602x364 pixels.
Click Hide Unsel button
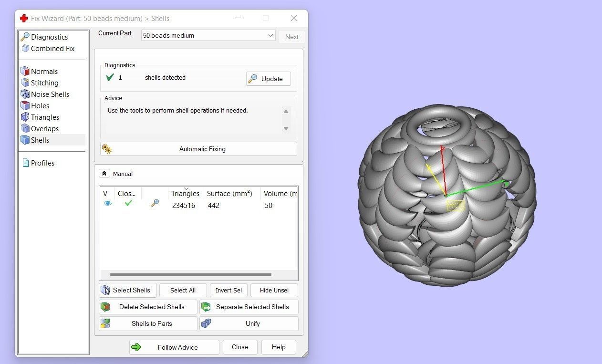point(274,290)
